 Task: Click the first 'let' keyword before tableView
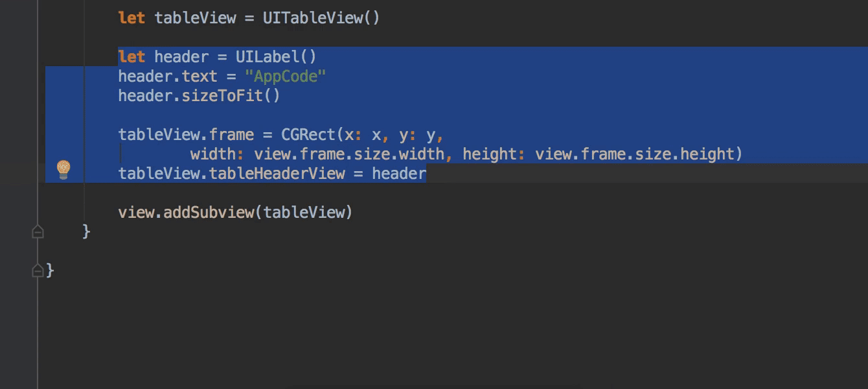131,18
